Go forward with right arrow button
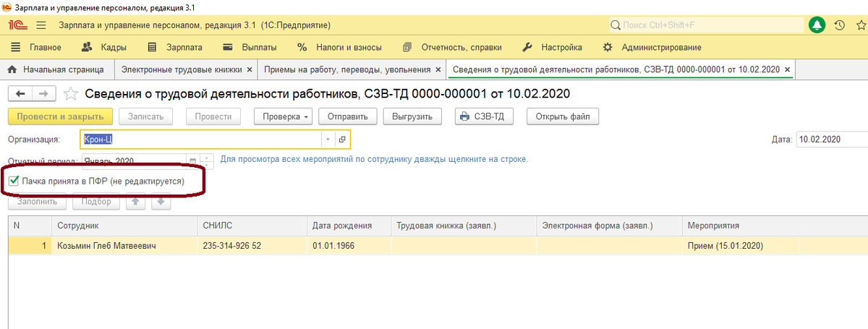The image size is (868, 329). (x=43, y=93)
